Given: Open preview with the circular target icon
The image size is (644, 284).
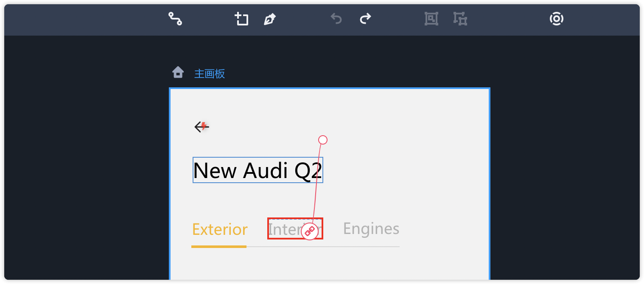Looking at the screenshot, I should point(556,19).
